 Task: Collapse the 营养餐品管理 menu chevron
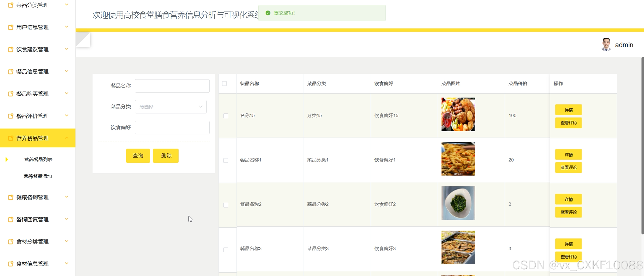[x=67, y=138]
